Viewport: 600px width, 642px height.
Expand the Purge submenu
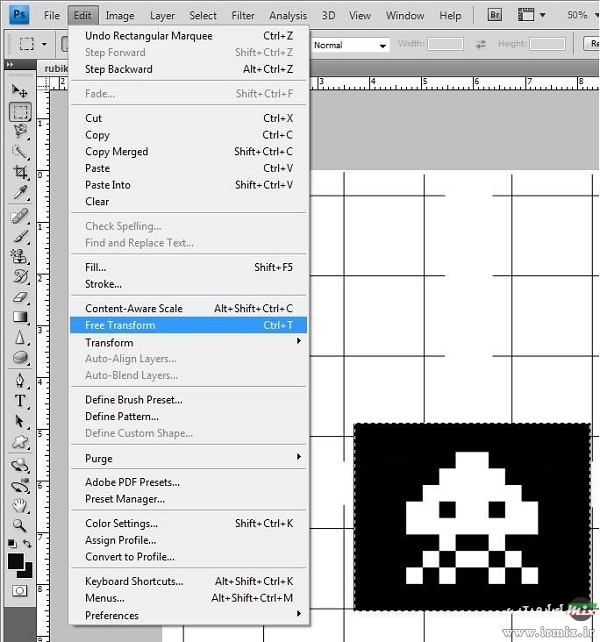point(188,458)
